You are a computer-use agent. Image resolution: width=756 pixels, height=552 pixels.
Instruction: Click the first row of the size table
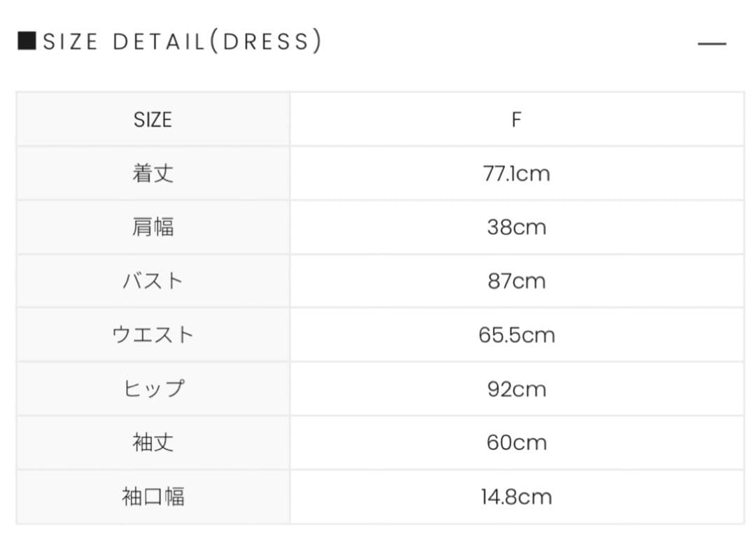[x=378, y=119]
